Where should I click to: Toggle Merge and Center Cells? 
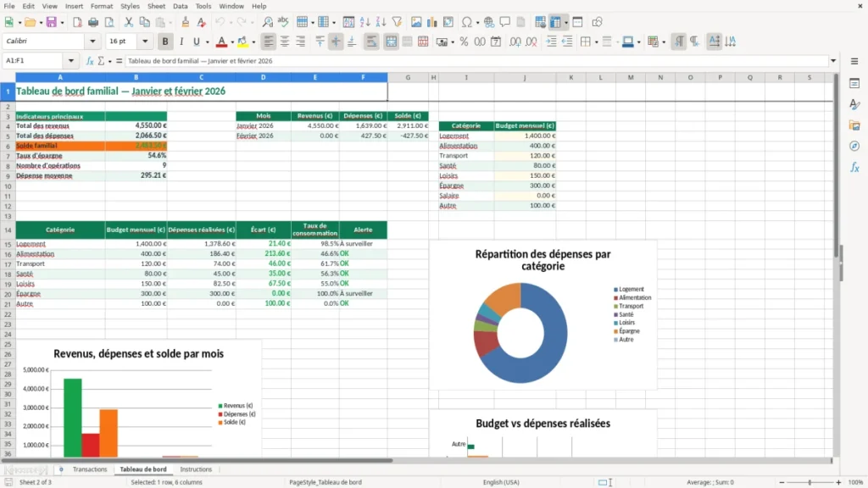pos(392,42)
